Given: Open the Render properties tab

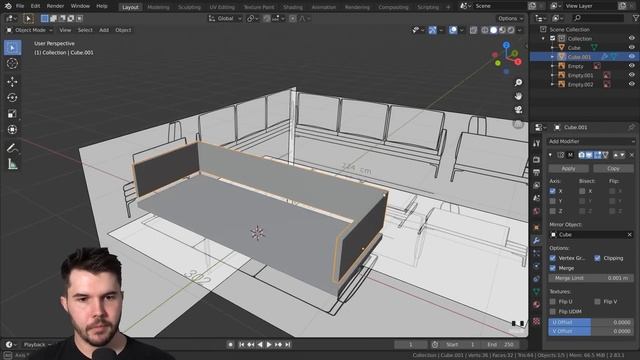Looking at the screenshot, I should click(x=537, y=160).
